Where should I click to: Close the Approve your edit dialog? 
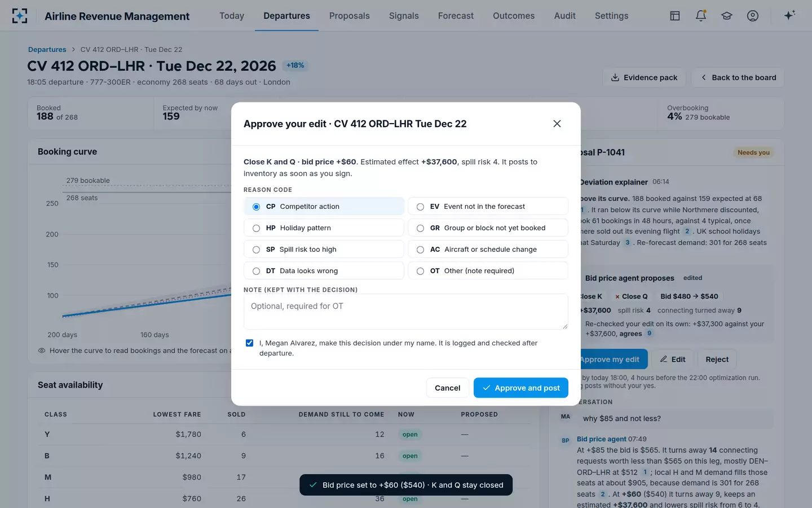557,124
